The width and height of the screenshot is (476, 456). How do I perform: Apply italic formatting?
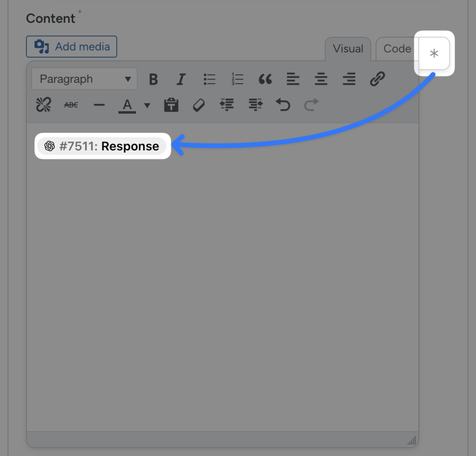181,79
